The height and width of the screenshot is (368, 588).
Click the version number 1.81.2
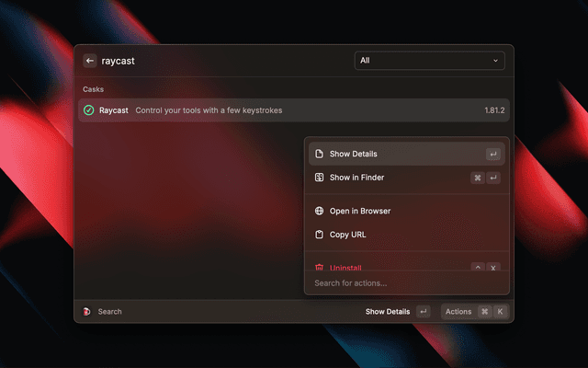pyautogui.click(x=494, y=110)
